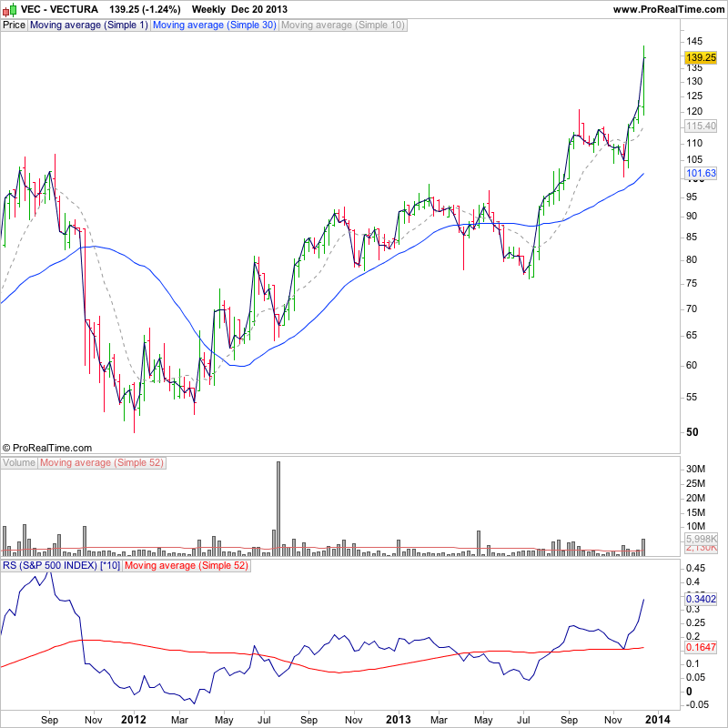Click the 0.3402 relative strength value tag

[701, 599]
